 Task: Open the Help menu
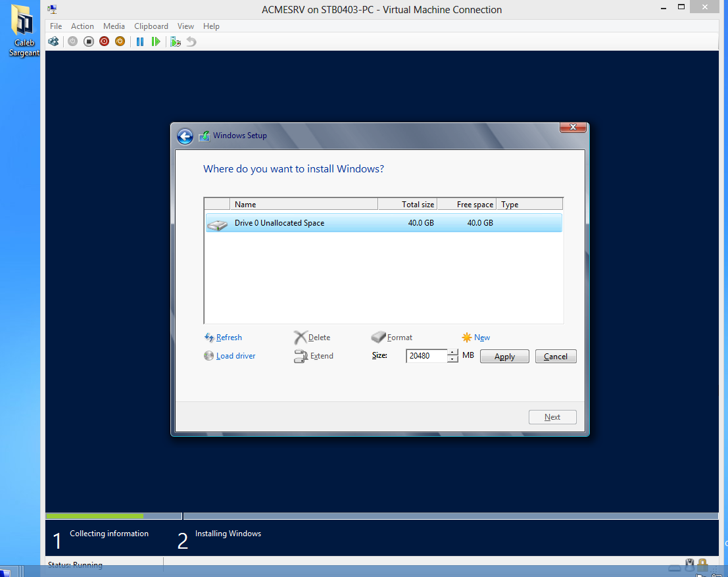pyautogui.click(x=211, y=26)
